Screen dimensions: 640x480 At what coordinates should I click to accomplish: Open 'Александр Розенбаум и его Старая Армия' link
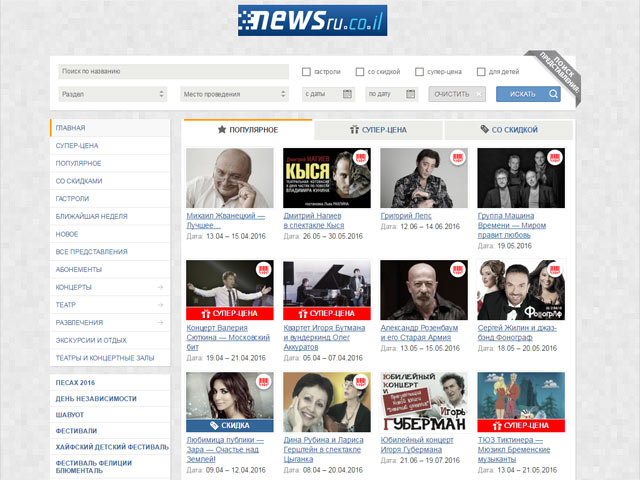coord(419,333)
